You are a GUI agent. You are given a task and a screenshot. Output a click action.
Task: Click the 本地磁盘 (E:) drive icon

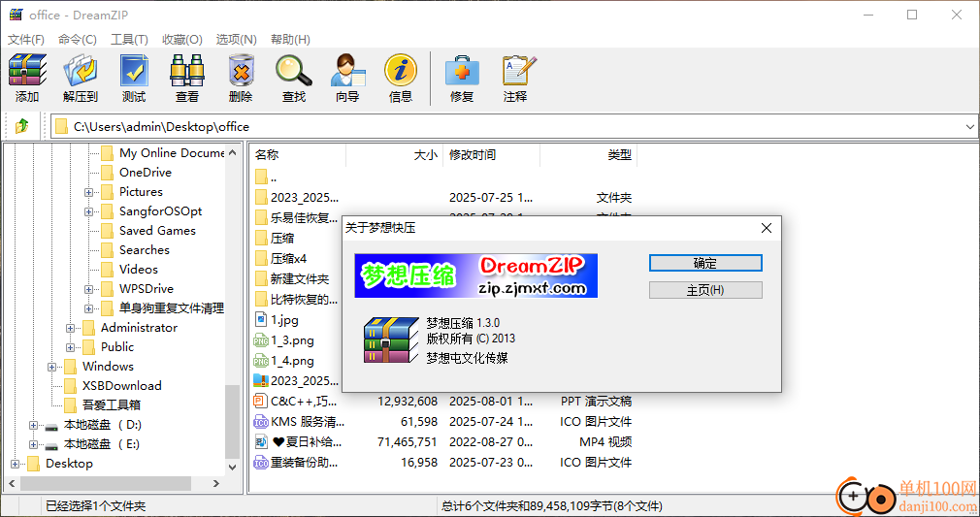tap(51, 445)
